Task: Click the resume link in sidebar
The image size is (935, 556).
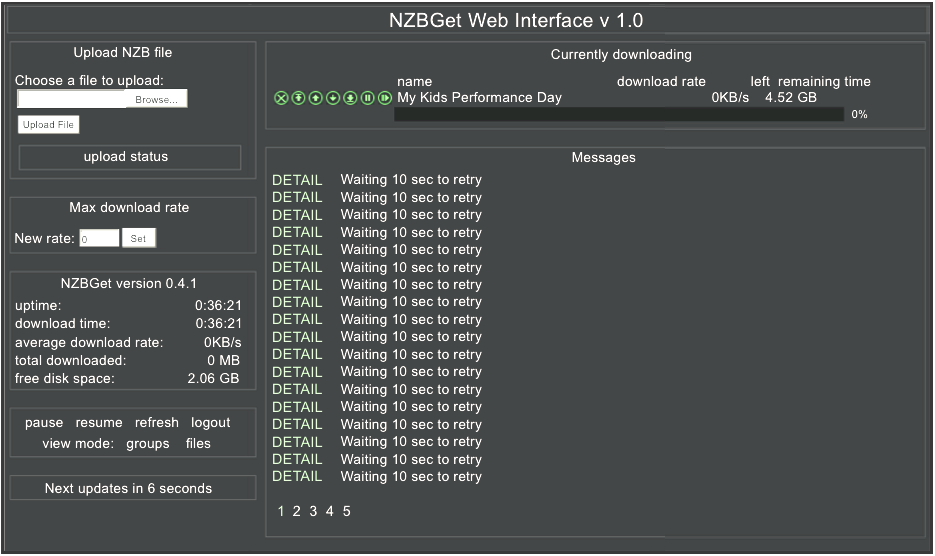Action: point(98,422)
